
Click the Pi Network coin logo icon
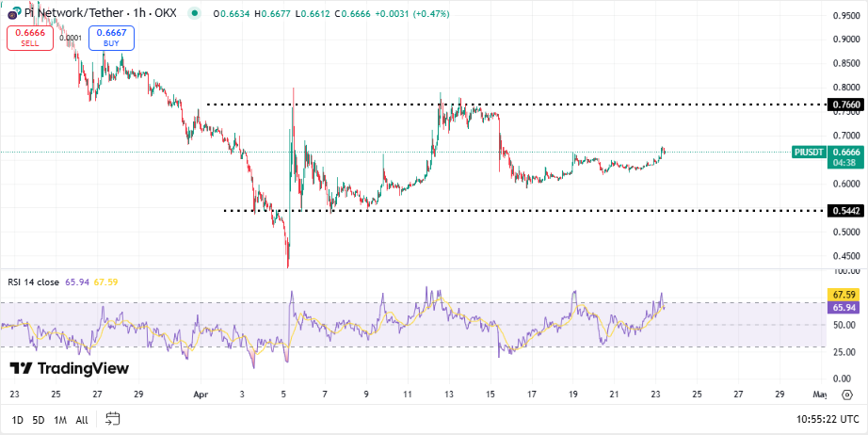tap(14, 13)
